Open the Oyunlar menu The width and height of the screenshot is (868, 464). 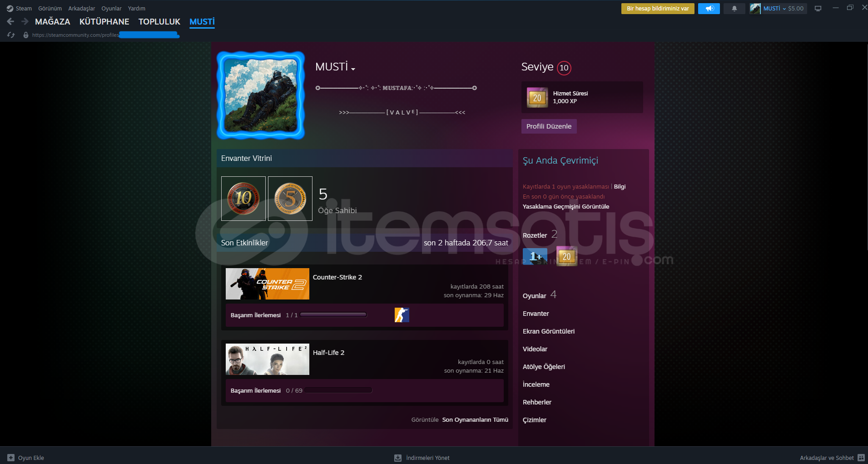112,9
